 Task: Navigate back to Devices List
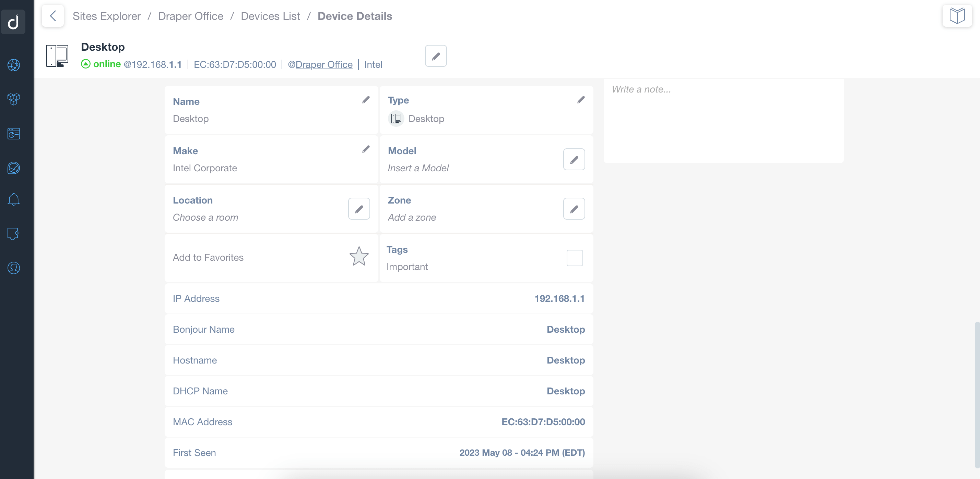tap(270, 16)
